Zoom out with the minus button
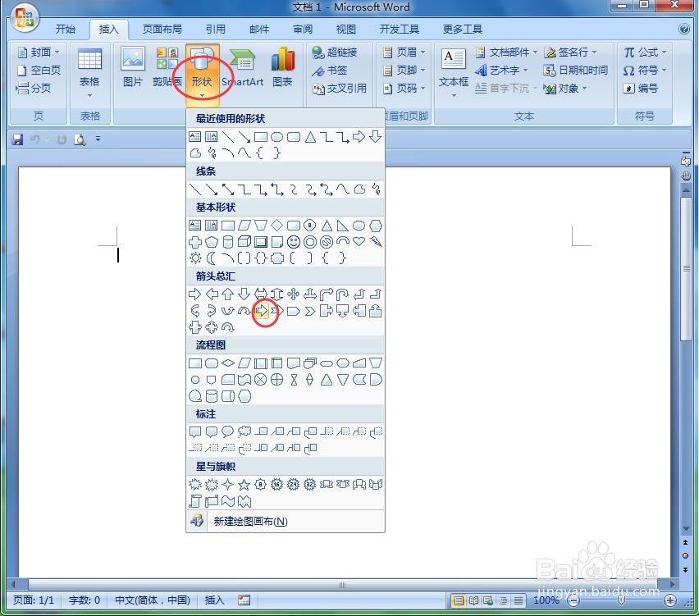699x616 pixels. (573, 601)
